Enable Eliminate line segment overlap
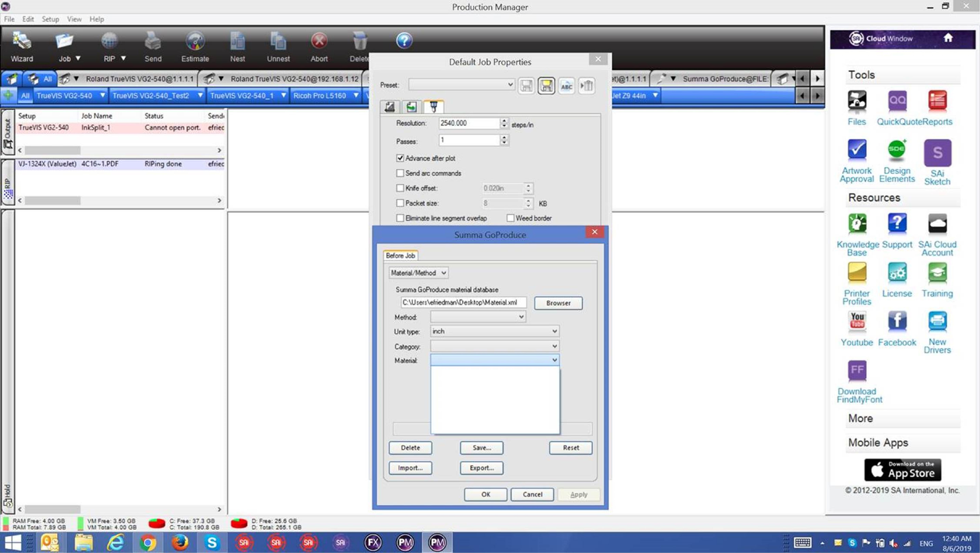Viewport: 980px width, 553px height. 400,218
